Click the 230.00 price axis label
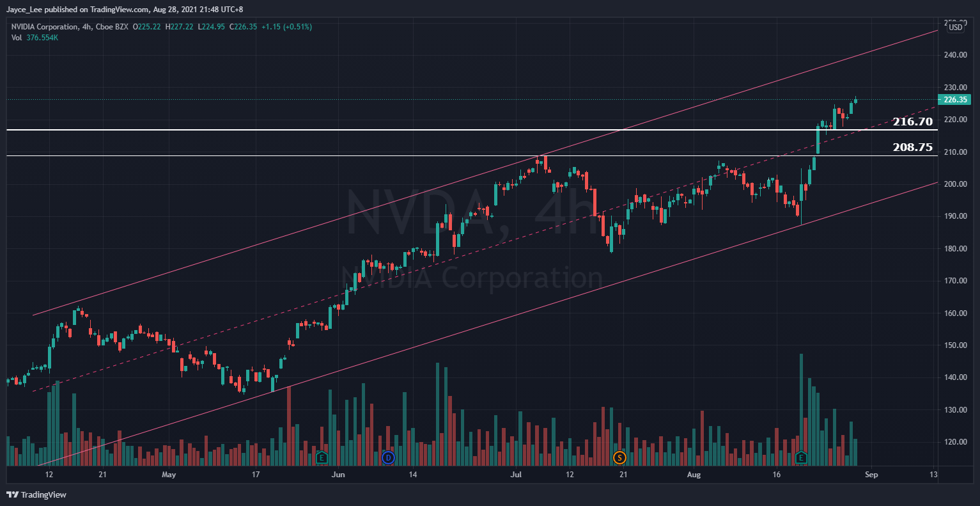This screenshot has height=506, width=980. pyautogui.click(x=955, y=88)
